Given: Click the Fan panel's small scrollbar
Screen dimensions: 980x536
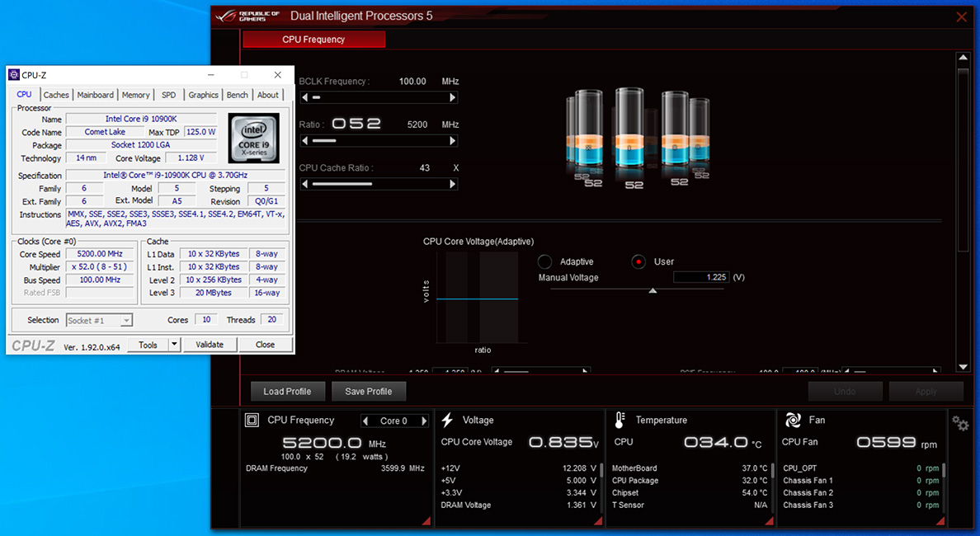Looking at the screenshot, I should [x=944, y=470].
